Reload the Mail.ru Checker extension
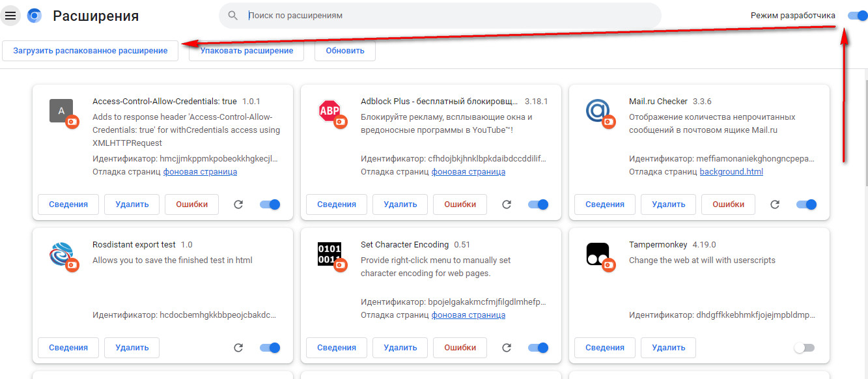 point(775,204)
